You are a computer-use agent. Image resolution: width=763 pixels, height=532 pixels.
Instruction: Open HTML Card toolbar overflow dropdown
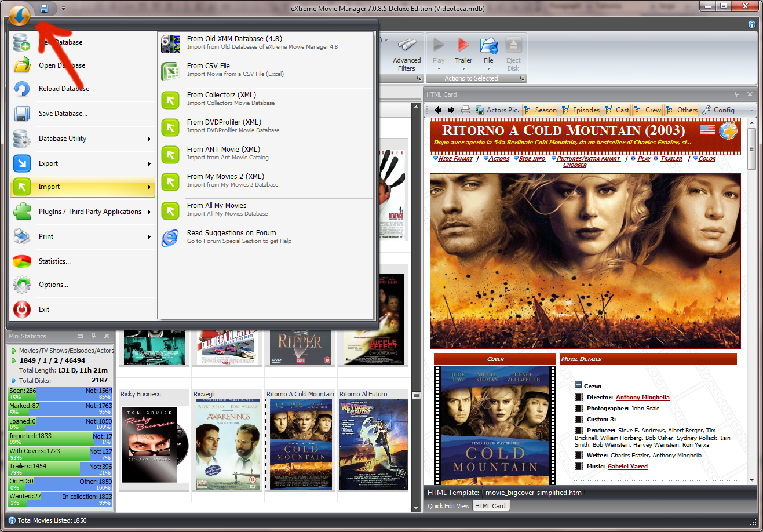(x=752, y=110)
